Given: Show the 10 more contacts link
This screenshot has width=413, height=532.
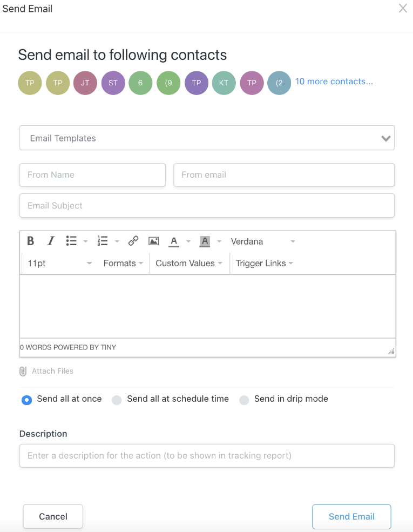Looking at the screenshot, I should [x=334, y=82].
